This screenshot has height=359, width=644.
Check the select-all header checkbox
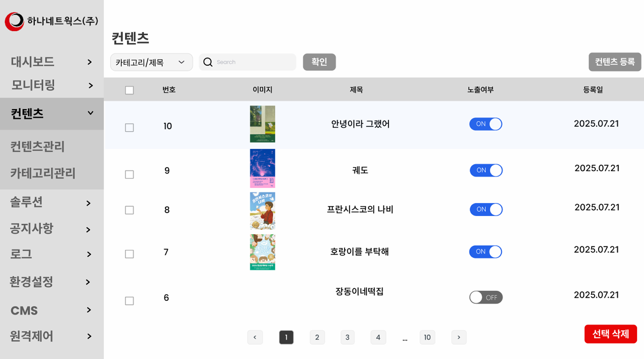(129, 90)
